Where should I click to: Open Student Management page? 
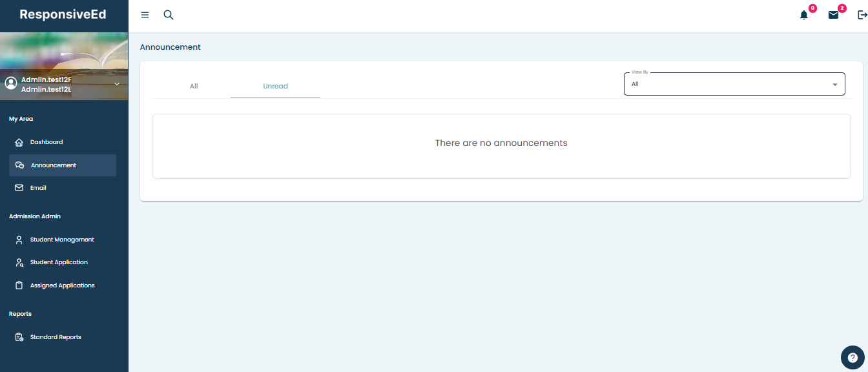point(62,240)
